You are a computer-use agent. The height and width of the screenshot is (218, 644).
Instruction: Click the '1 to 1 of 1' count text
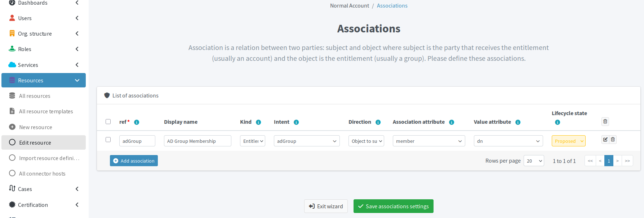pos(564,161)
